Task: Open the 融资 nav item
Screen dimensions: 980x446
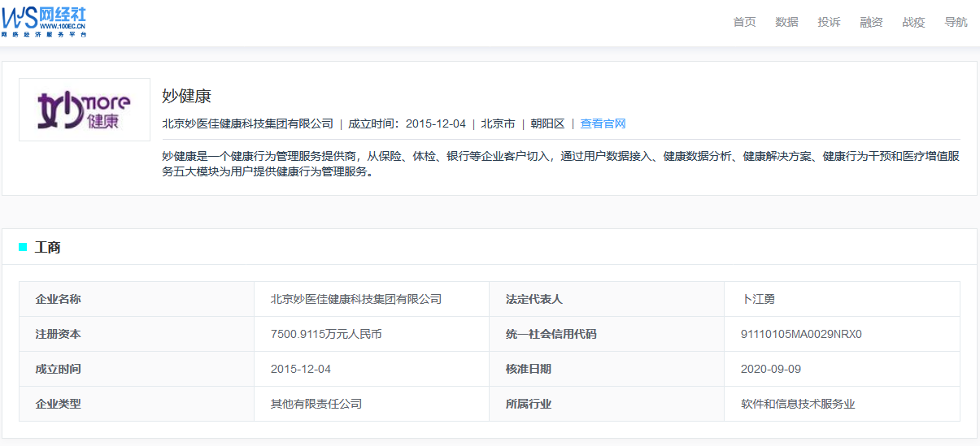Action: tap(871, 22)
